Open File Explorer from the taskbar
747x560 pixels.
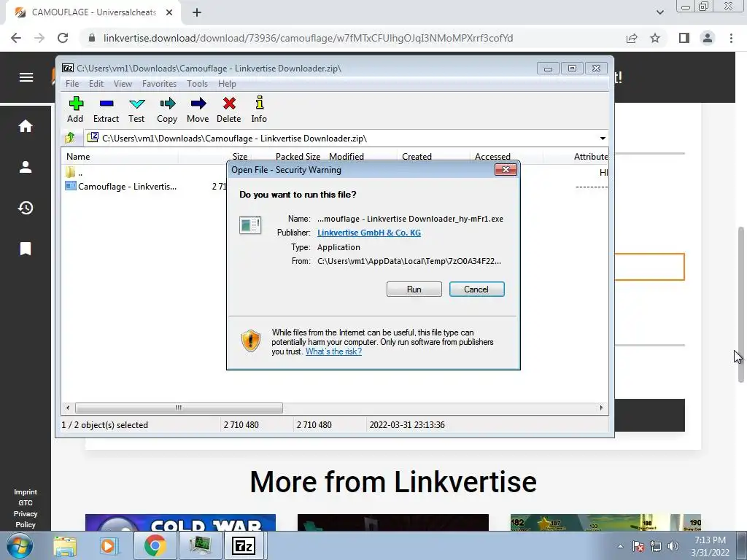65,545
